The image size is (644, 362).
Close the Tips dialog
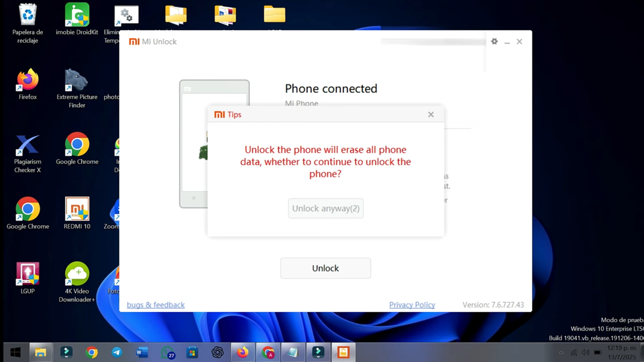tap(431, 115)
